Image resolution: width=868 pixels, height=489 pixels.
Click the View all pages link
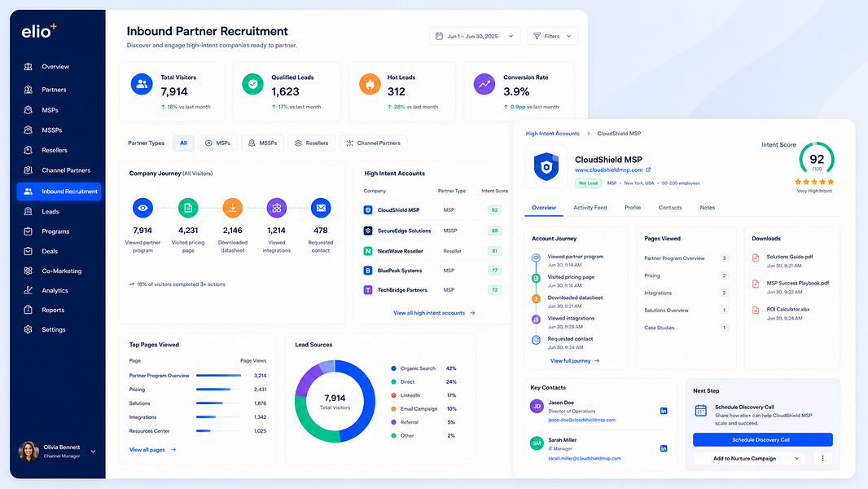point(152,450)
